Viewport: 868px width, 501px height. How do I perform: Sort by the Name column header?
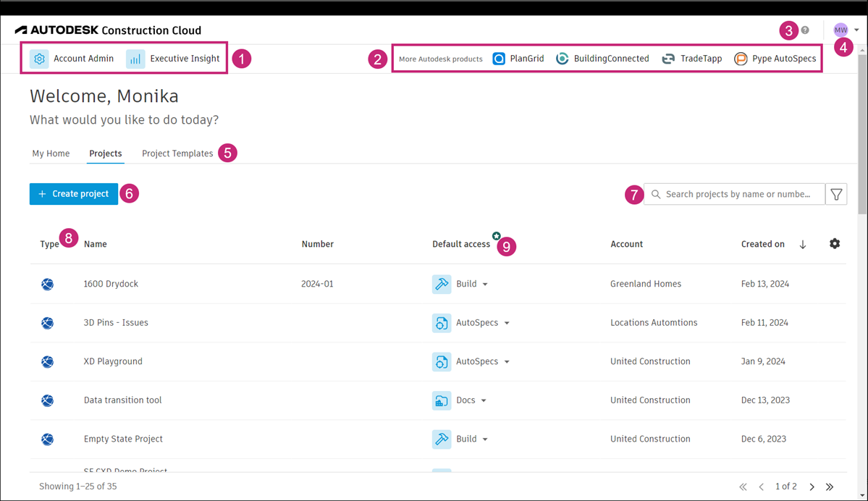pos(96,244)
